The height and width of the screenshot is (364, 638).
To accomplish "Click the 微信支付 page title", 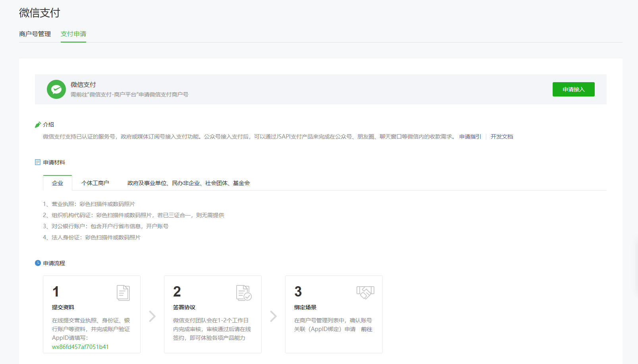I will click(x=40, y=13).
